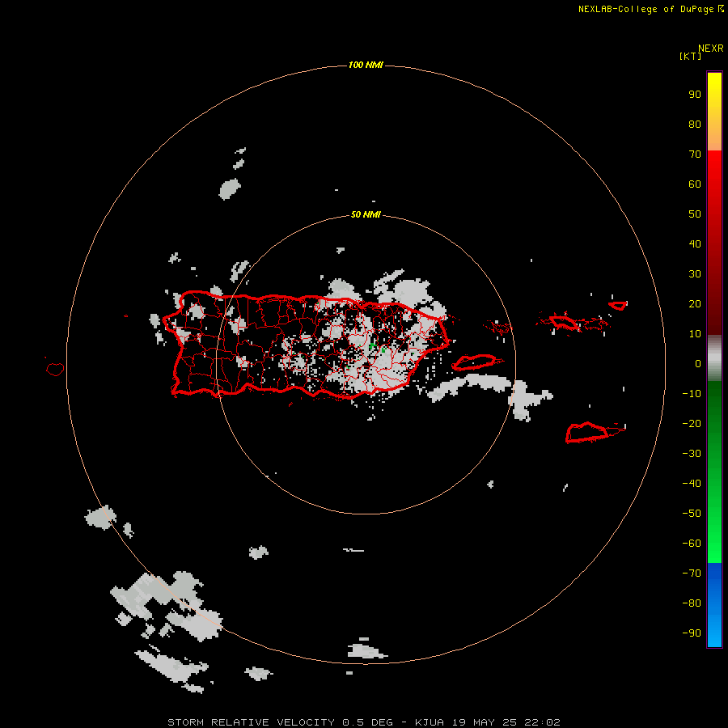Screen dimensions: 728x728
Task: Click the 0 value on velocity scale
Action: coord(698,363)
